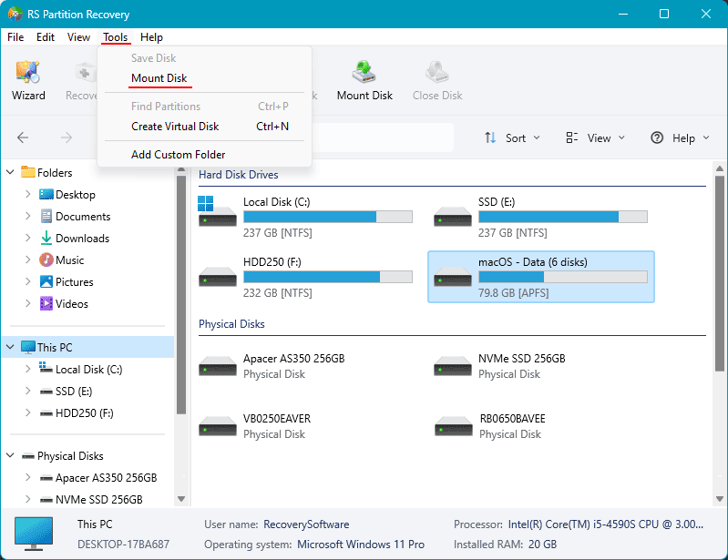The width and height of the screenshot is (728, 560).
Task: Select the Local Disk (C:) drive icon
Action: tap(217, 211)
